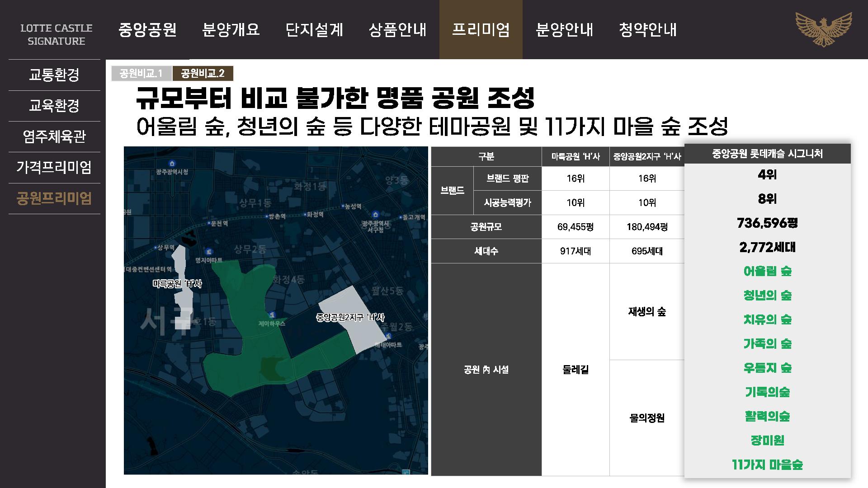
Task: Click the golden eagle logo
Action: click(x=824, y=29)
